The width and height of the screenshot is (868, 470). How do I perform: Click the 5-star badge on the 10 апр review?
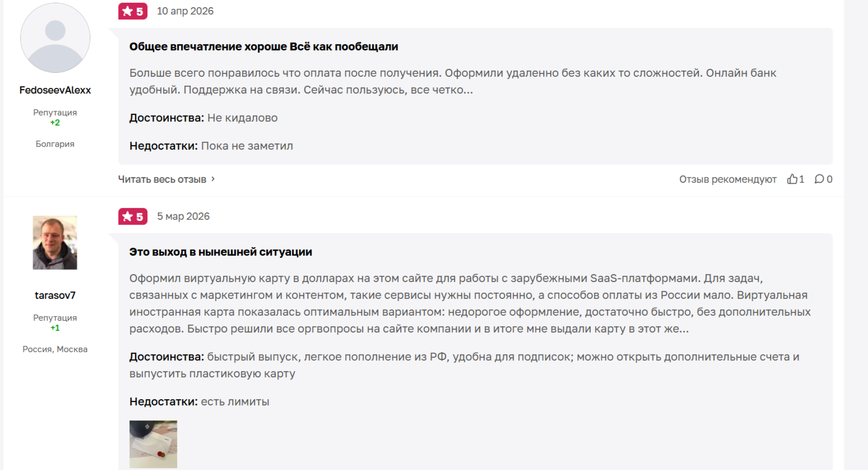[133, 11]
